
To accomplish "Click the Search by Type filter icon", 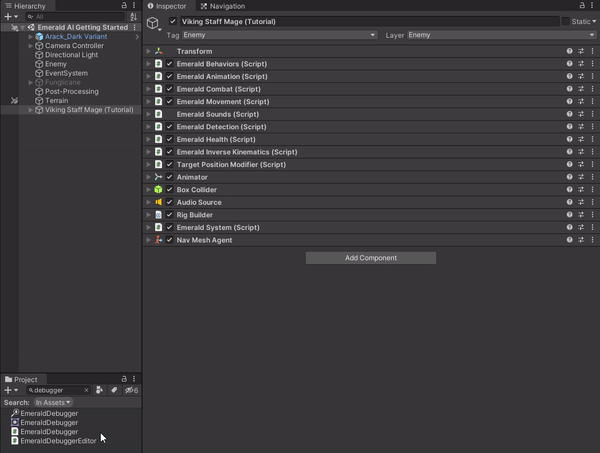I will click(x=100, y=390).
